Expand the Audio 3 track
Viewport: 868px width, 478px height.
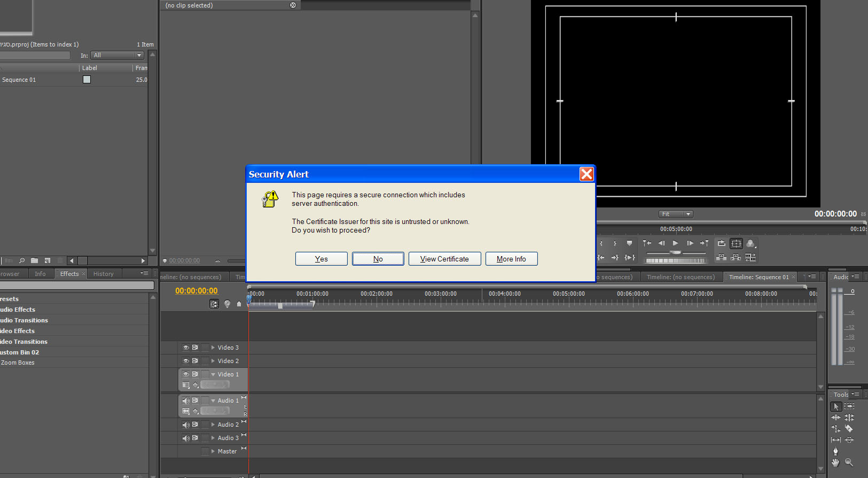(x=213, y=438)
